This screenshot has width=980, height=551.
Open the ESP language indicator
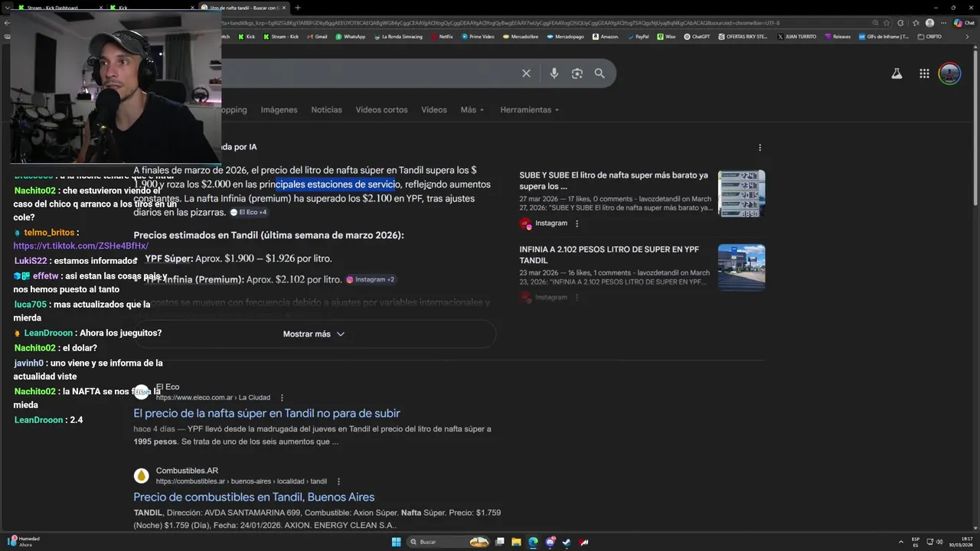(x=916, y=542)
